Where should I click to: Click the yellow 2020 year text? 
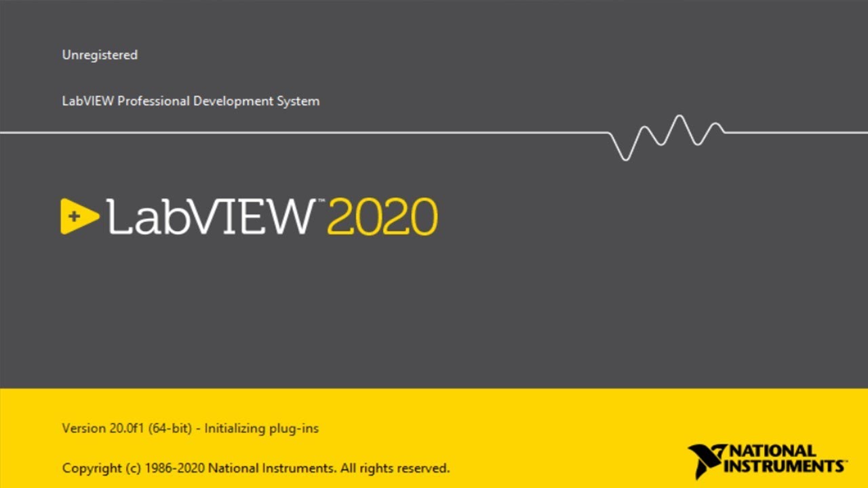[382, 217]
